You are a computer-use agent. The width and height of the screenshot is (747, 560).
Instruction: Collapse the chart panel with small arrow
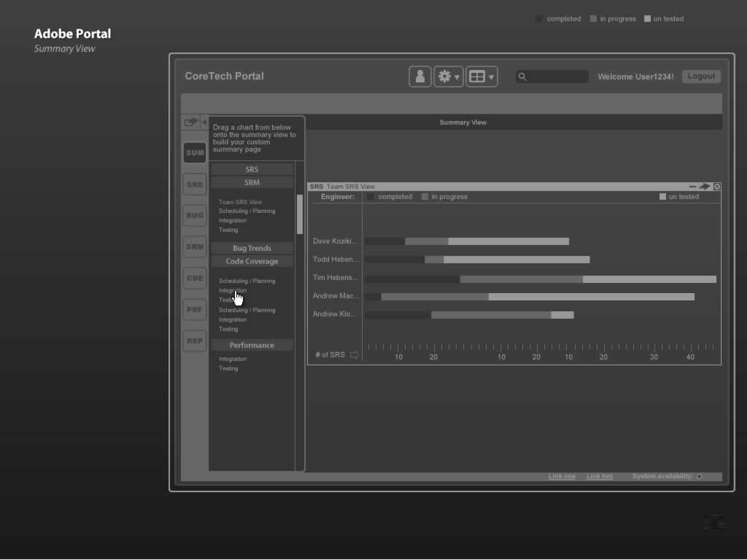pos(204,122)
